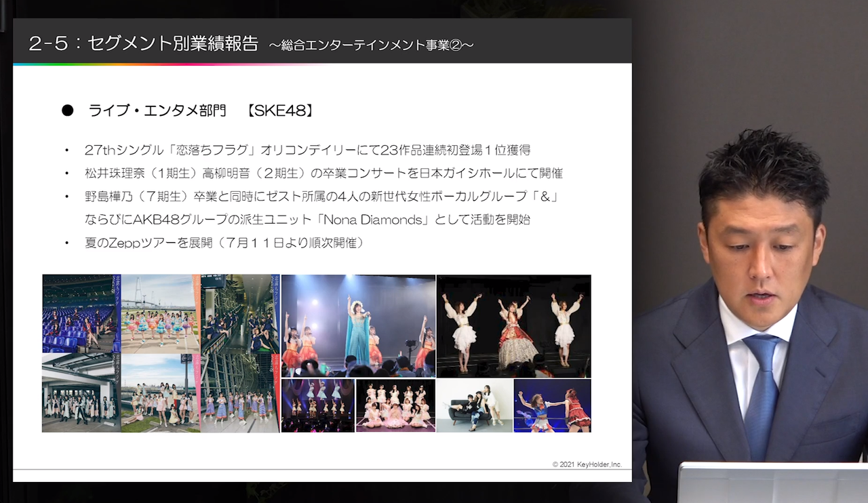Click the "© 2021 KeyHolder,Inc." copyright text
Viewport: 868px width, 503px height.
[x=587, y=464]
